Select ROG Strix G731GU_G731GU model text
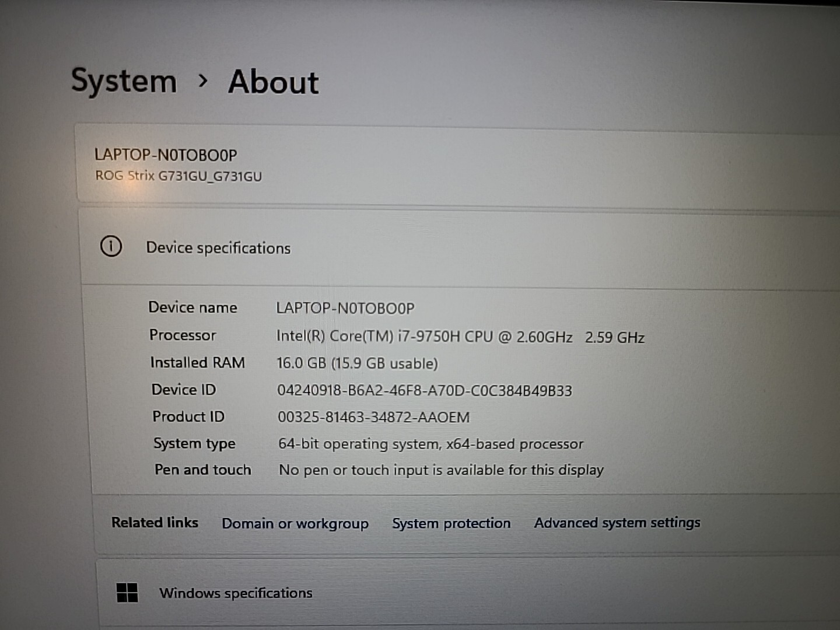The height and width of the screenshot is (630, 840). coord(178,176)
